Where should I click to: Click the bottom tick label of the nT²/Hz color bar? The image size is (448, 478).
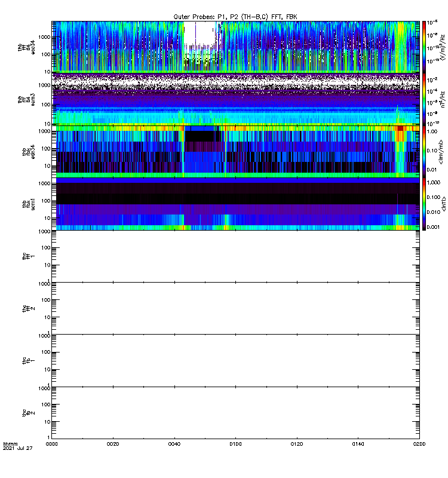(432, 124)
